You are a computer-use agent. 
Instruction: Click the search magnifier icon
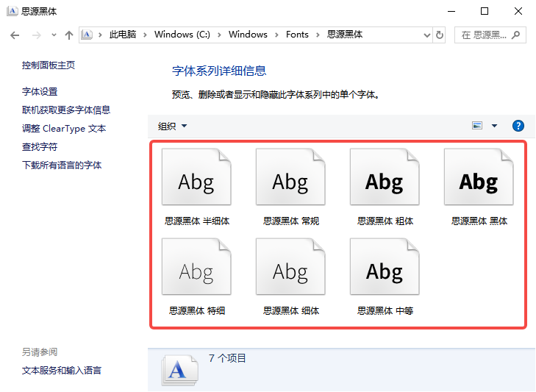(515, 35)
